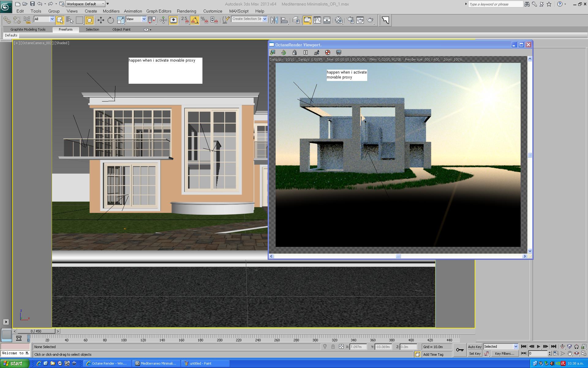Expand the Create Selection Set dropdown
The height and width of the screenshot is (368, 588).
[265, 19]
